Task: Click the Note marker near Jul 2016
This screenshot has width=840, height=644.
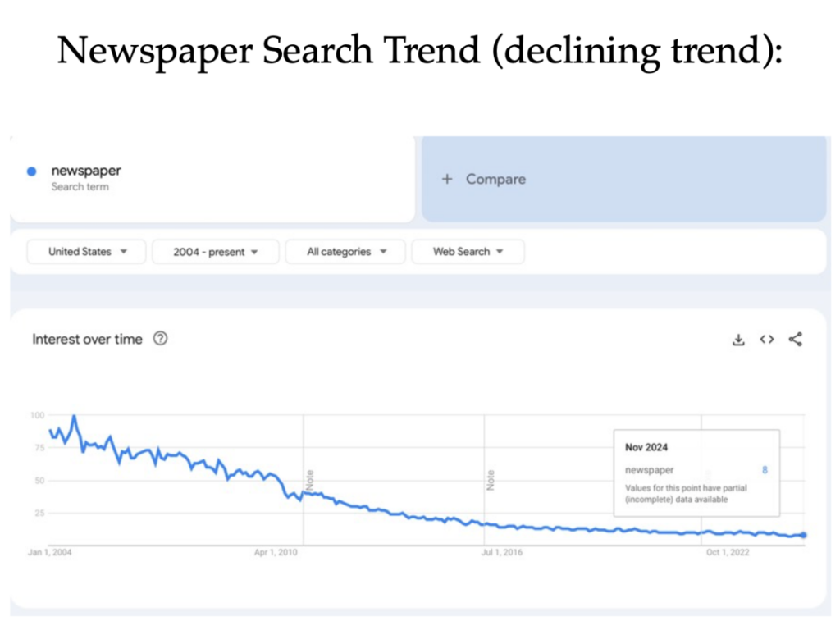Action: pos(491,480)
